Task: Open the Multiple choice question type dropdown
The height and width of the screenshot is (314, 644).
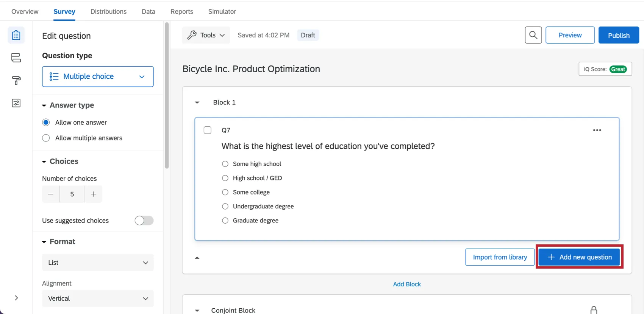Action: click(98, 76)
